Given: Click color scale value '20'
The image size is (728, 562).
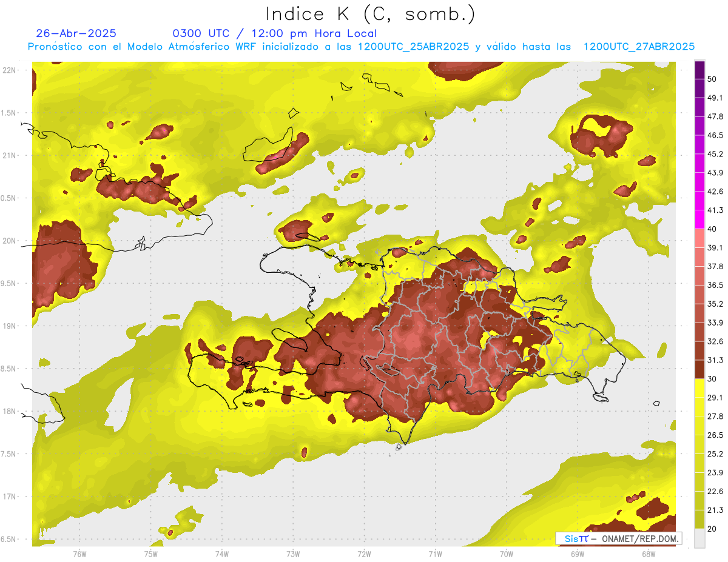Looking at the screenshot, I should (712, 529).
